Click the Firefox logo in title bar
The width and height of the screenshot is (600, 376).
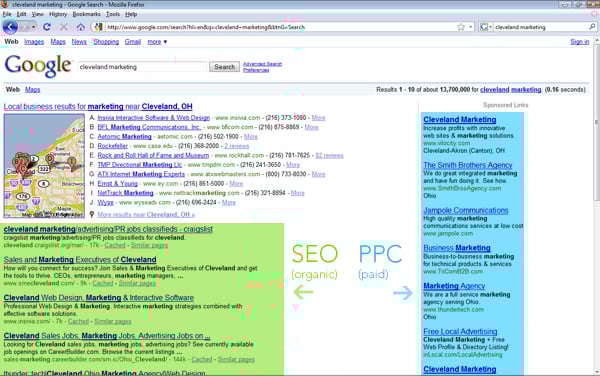(5, 5)
